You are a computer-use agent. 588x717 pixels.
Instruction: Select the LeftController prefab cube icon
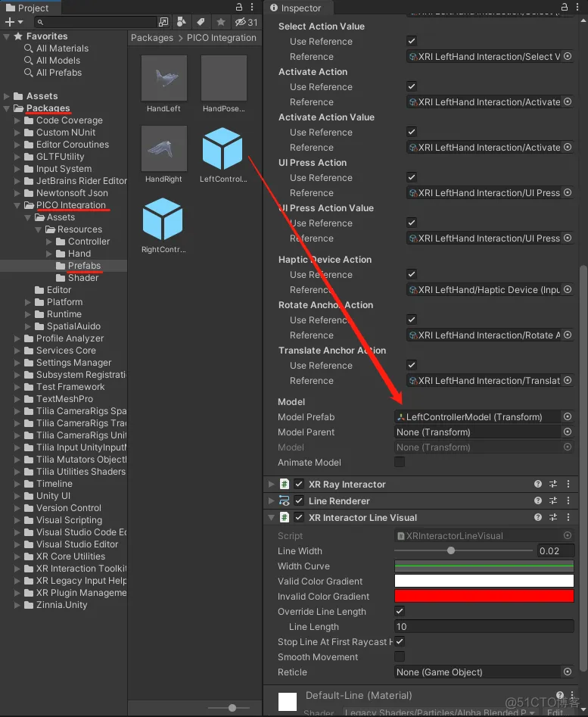pos(222,148)
